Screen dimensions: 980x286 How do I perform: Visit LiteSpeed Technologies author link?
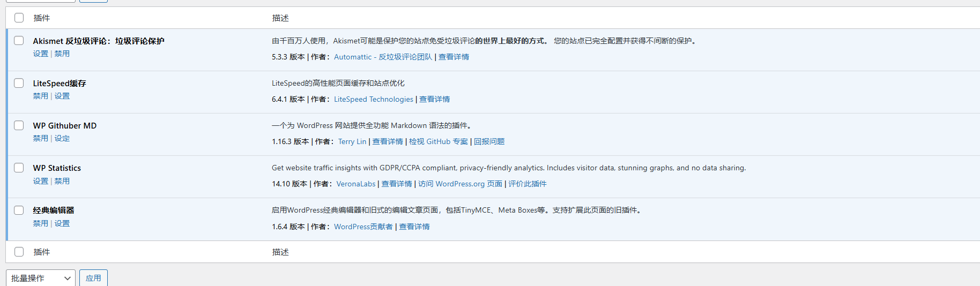click(x=373, y=99)
